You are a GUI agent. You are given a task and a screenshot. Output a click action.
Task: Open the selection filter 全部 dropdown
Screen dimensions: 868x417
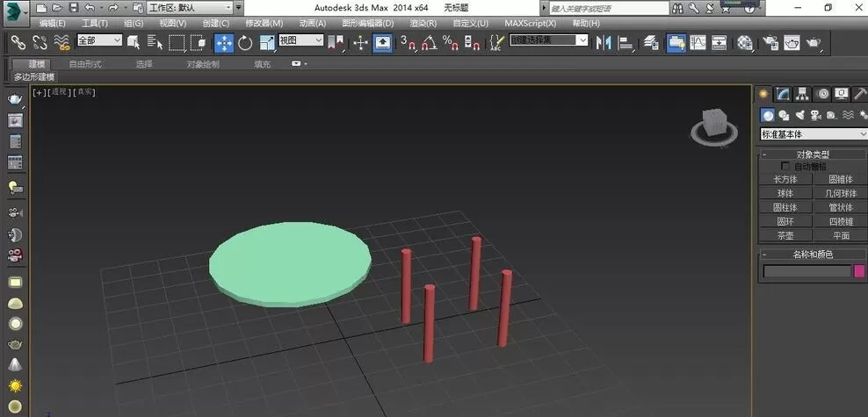coord(99,40)
